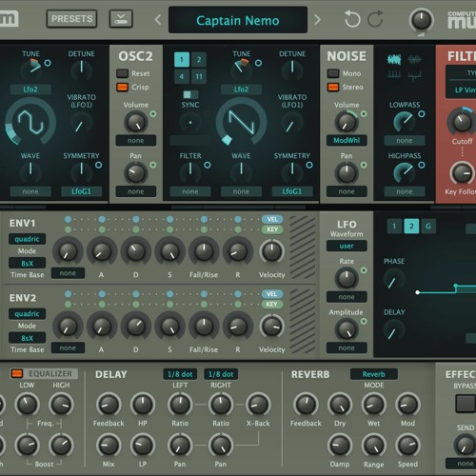
Task: Select OSC2 unison voice count 11
Action: 199,76
